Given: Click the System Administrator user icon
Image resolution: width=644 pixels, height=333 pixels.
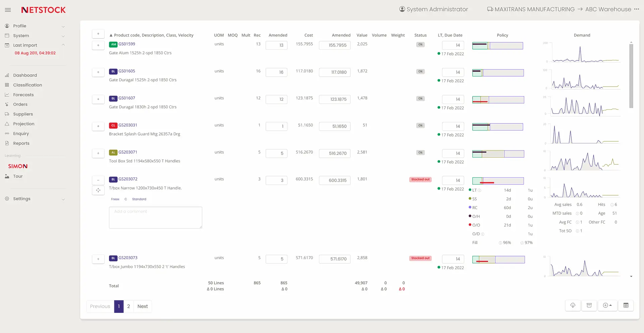Looking at the screenshot, I should (402, 9).
